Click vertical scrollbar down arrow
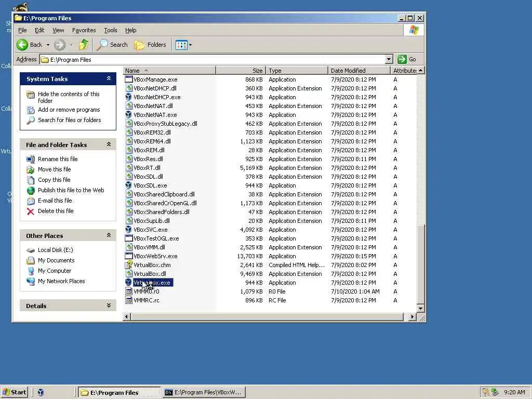This screenshot has height=399, width=532. pos(421,309)
